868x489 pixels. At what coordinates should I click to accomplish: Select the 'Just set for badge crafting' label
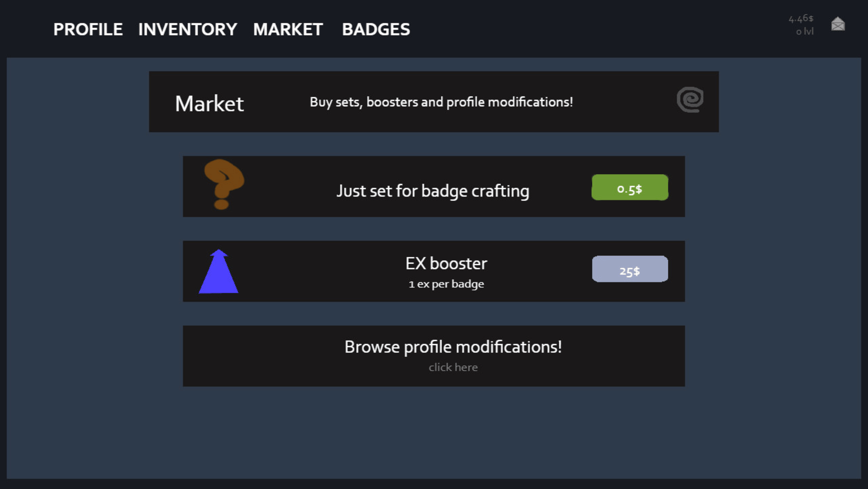click(432, 191)
